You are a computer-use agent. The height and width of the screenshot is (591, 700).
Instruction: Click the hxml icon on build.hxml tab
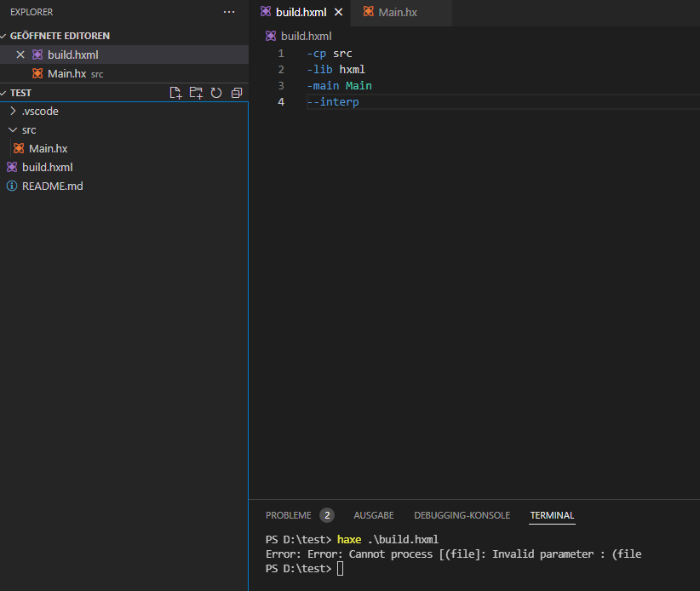[x=266, y=12]
